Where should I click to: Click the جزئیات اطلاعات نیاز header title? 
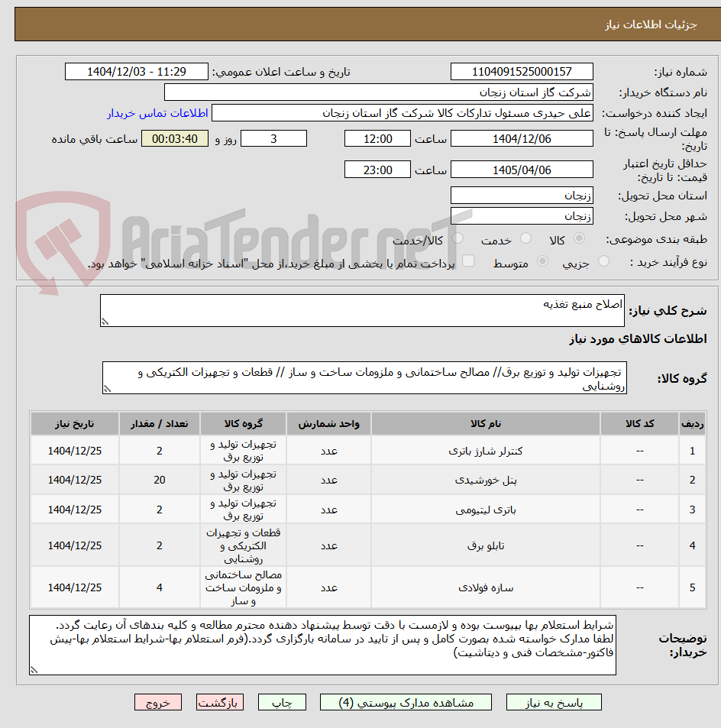[651, 24]
